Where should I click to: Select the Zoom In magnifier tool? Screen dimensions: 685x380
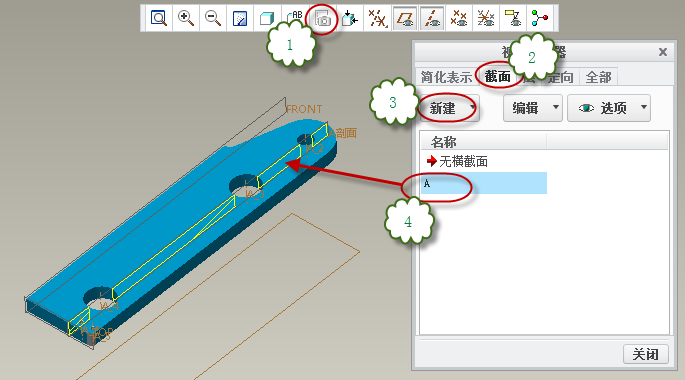186,18
